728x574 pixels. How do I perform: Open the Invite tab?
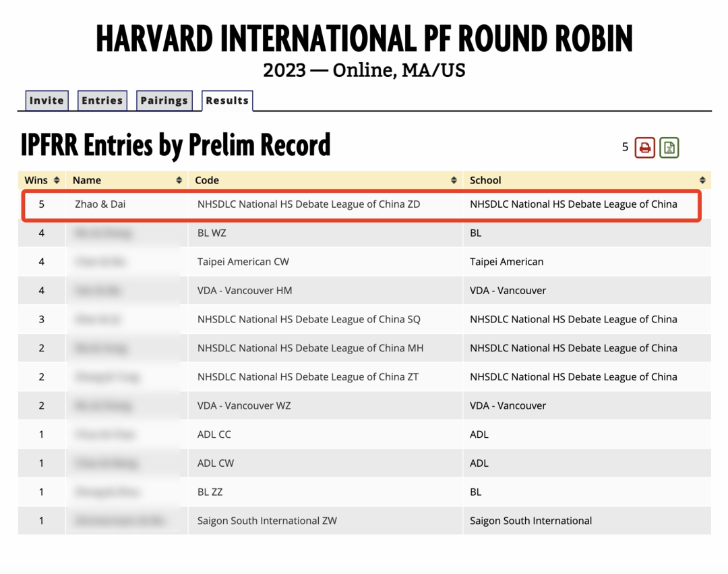click(47, 101)
